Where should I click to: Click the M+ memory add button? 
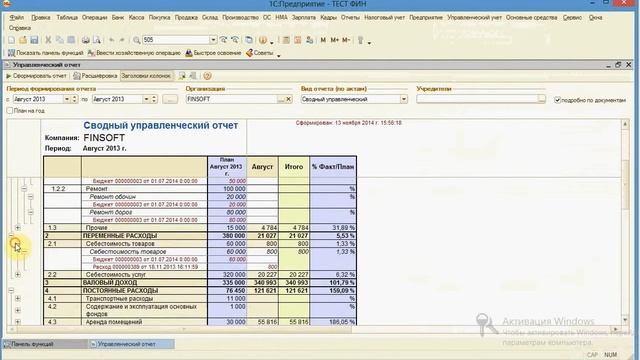[x=335, y=40]
